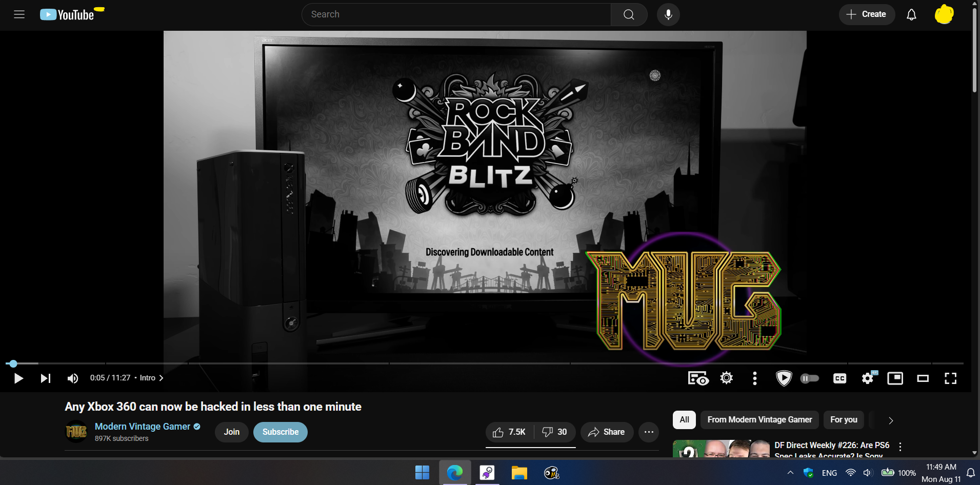Subscribe to Modern Vintage Gamer
Viewport: 980px width, 485px height.
tap(281, 432)
